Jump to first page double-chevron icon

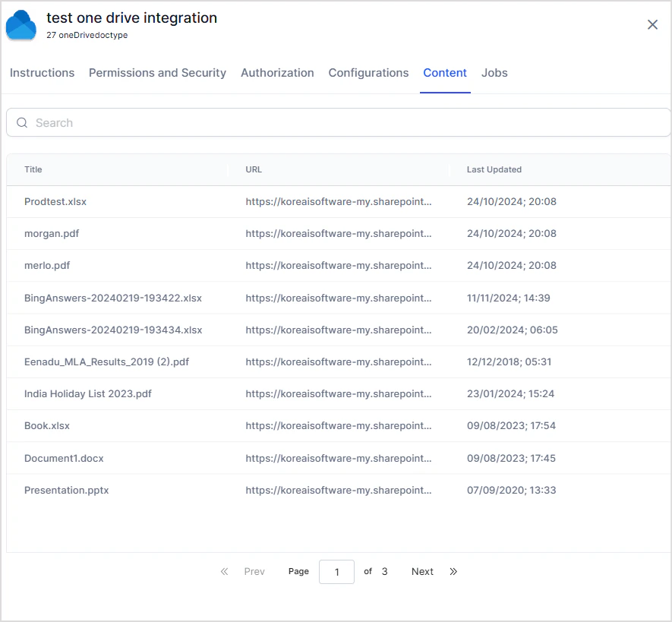click(x=224, y=571)
